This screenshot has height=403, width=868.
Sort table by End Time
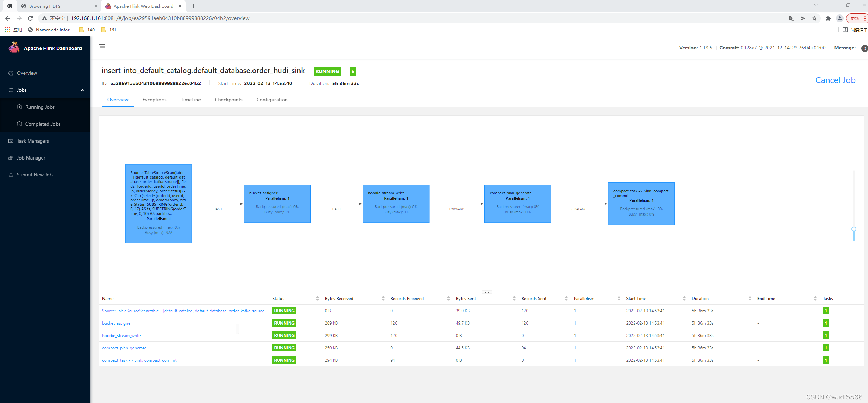coord(815,299)
